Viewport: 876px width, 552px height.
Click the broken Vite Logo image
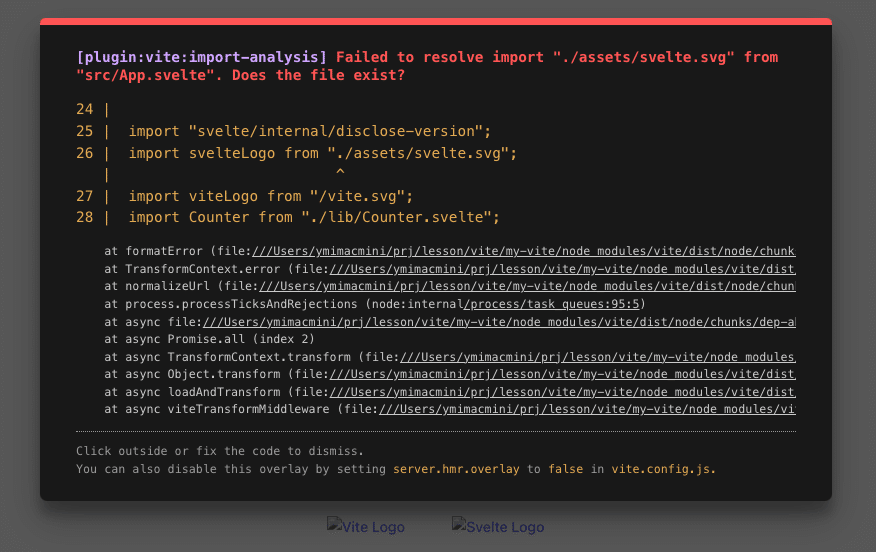tap(365, 526)
